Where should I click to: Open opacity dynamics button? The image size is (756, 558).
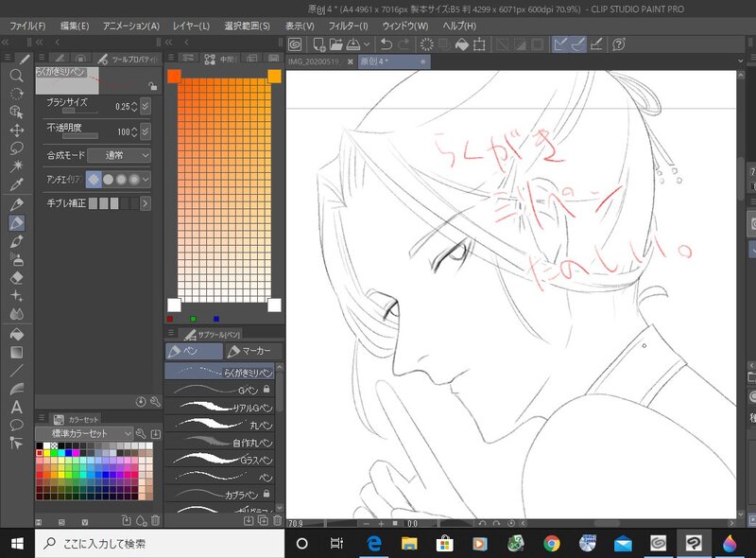(146, 131)
